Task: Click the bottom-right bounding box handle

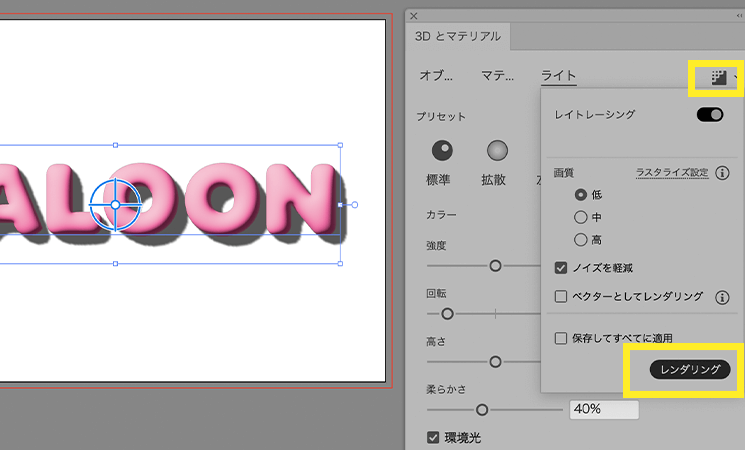Action: [x=340, y=264]
